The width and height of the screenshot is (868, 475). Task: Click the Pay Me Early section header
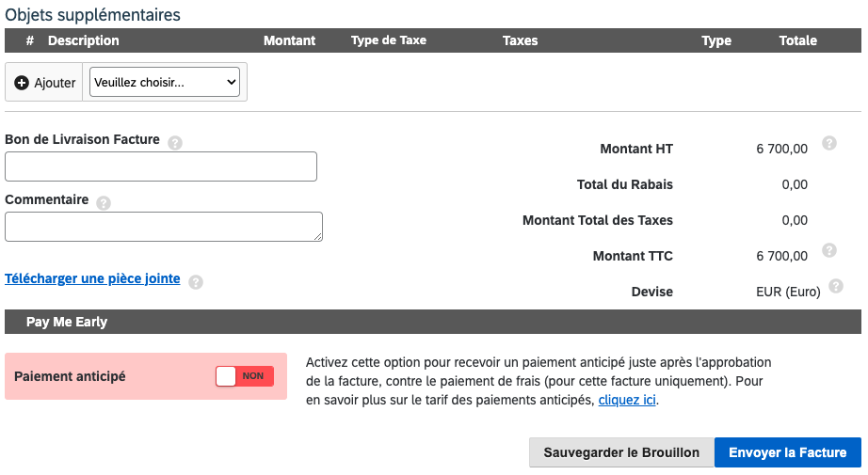(x=67, y=322)
